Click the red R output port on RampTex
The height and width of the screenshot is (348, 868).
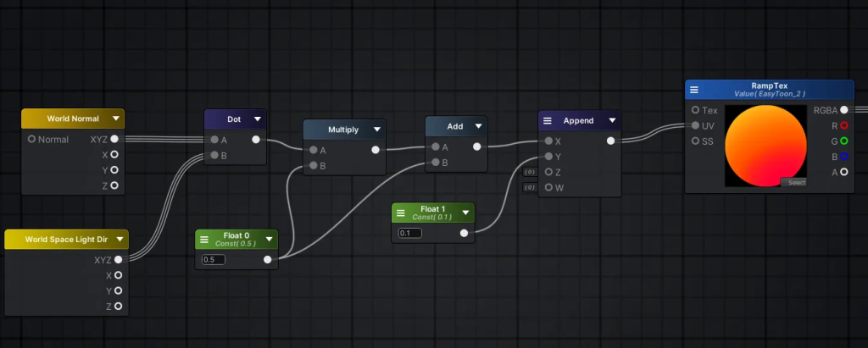point(843,125)
